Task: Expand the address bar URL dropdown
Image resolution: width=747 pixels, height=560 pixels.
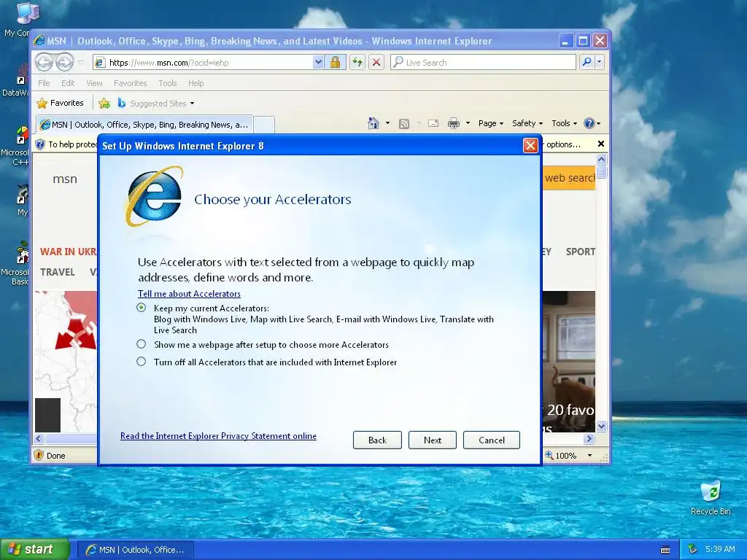Action: tap(318, 63)
